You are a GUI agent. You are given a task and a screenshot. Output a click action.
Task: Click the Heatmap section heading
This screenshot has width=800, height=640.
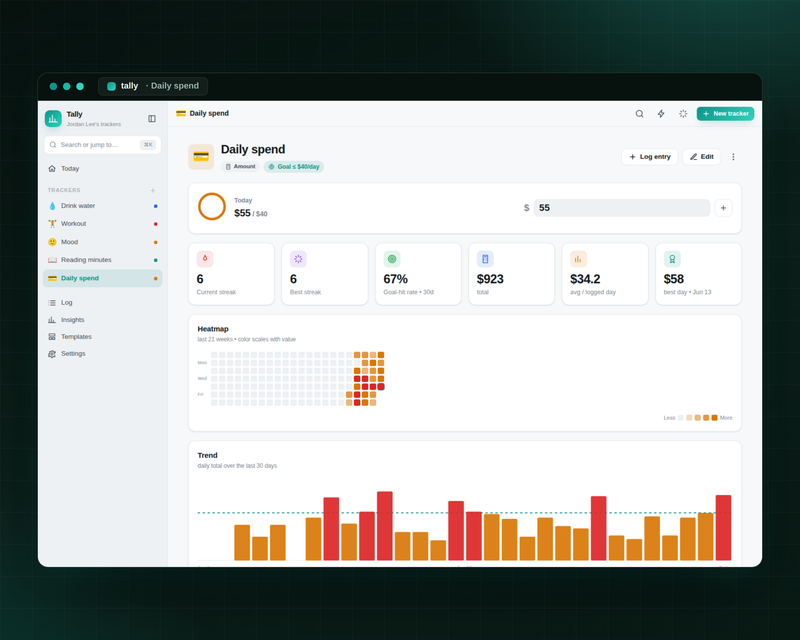coord(213,329)
